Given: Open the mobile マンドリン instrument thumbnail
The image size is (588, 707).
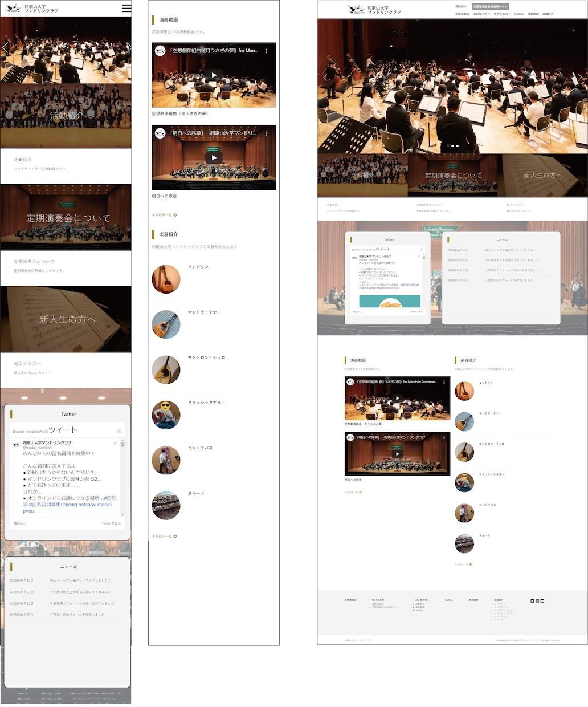Looking at the screenshot, I should click(x=166, y=279).
